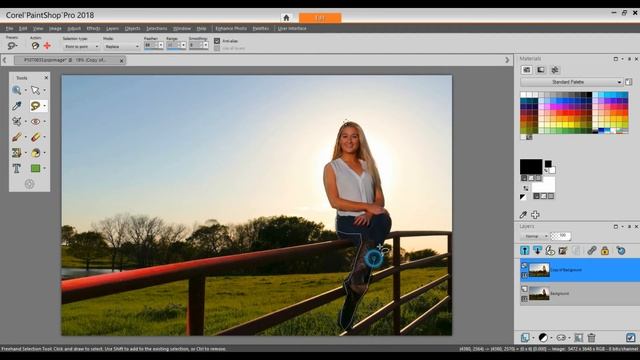This screenshot has width=640, height=360.
Task: Click the Palettes button
Action: 260,29
